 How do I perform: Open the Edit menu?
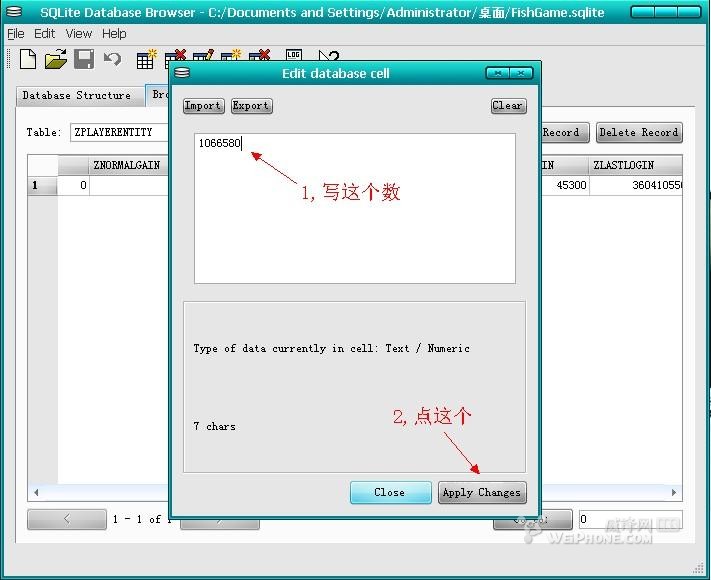click(45, 33)
